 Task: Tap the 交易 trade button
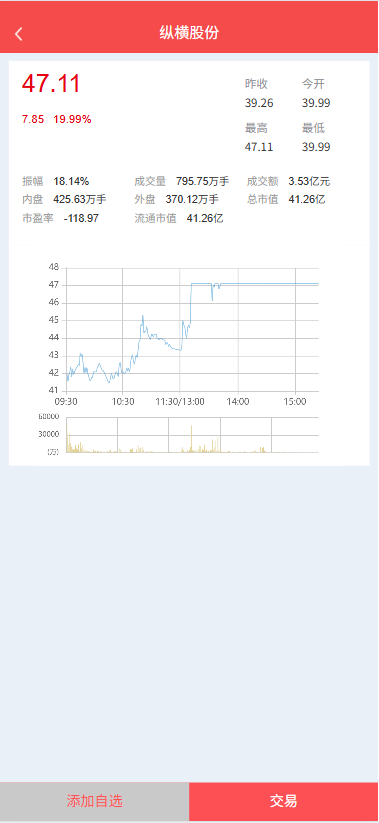pyautogui.click(x=284, y=801)
